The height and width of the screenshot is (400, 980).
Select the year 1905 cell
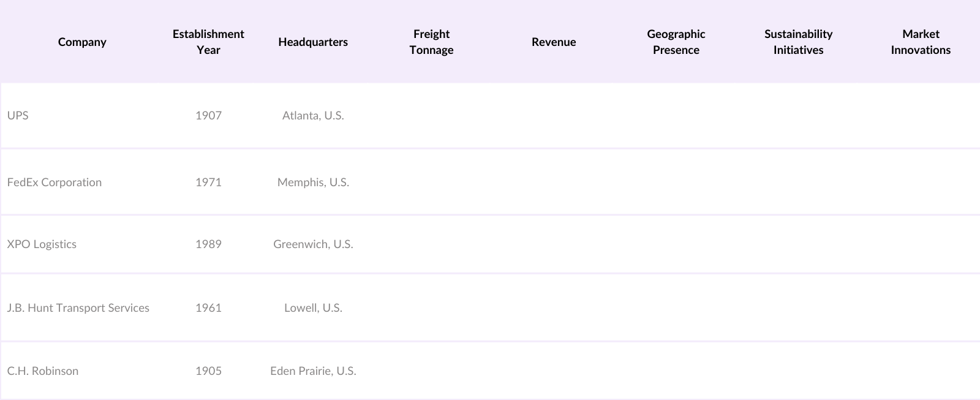click(208, 371)
